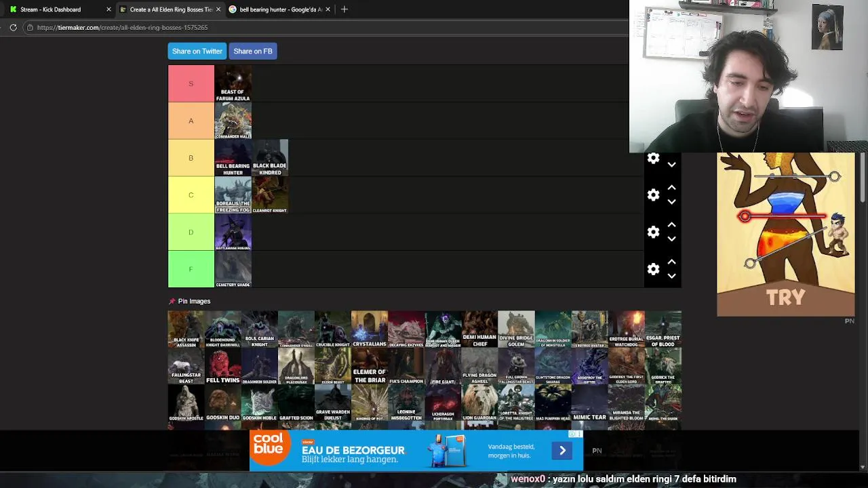
Task: Click TRY on the puzzle game ad
Action: click(786, 298)
